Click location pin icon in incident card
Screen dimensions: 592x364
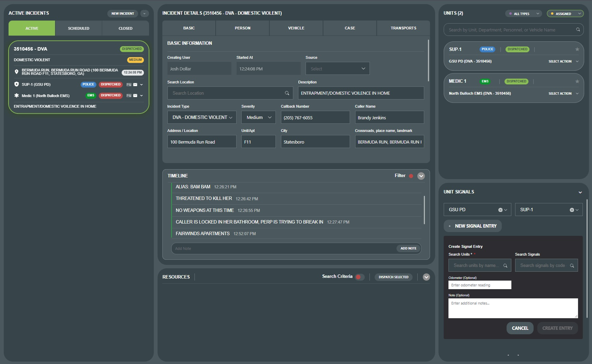click(x=16, y=72)
